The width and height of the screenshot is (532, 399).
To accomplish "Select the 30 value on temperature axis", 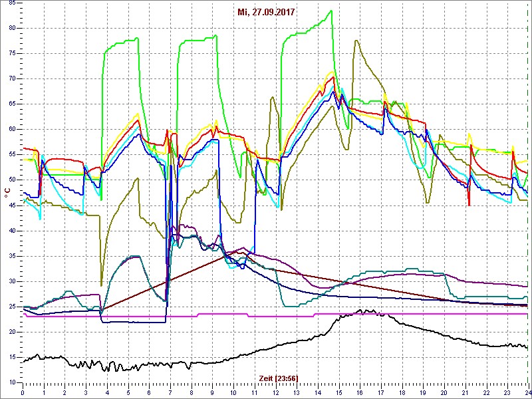I will tap(11, 281).
